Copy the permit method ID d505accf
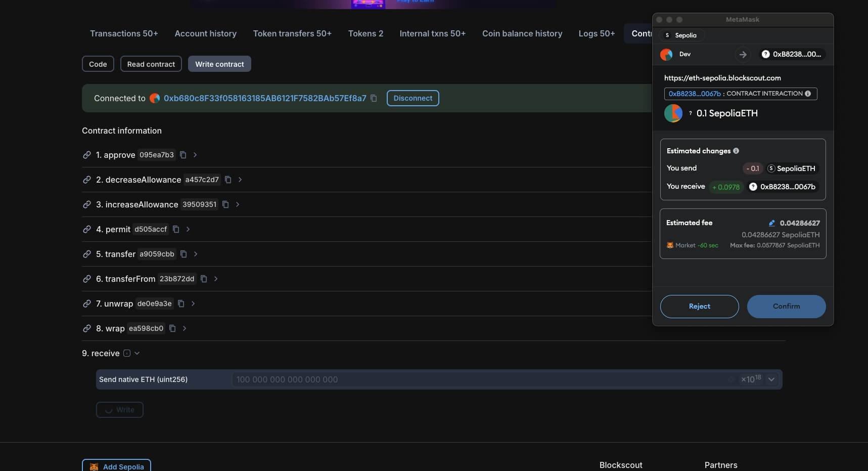Viewport: 868px width, 471px height. coord(176,229)
